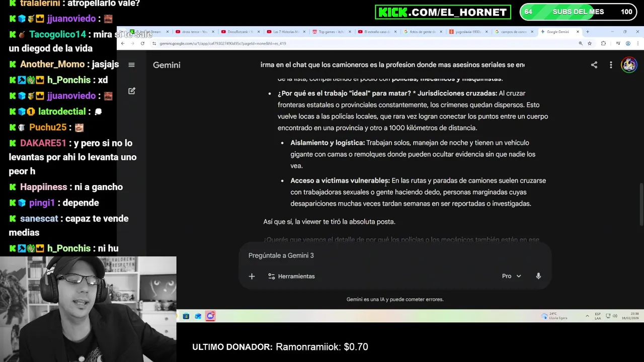The image size is (644, 362).
Task: Click the Discord icon in the taskbar
Action: tap(210, 316)
